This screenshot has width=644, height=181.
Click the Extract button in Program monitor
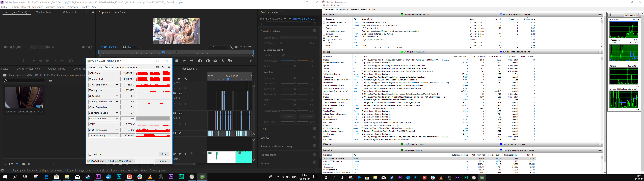click(208, 61)
